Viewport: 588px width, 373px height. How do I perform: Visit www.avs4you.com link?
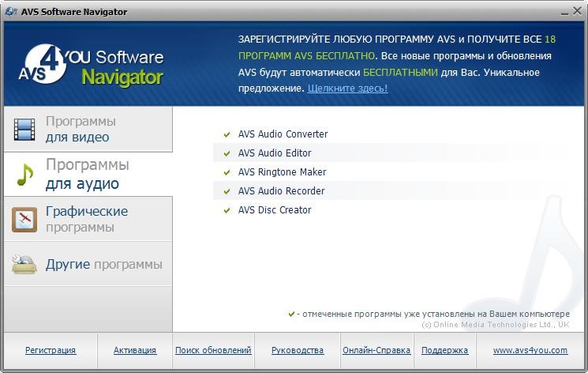pos(530,350)
